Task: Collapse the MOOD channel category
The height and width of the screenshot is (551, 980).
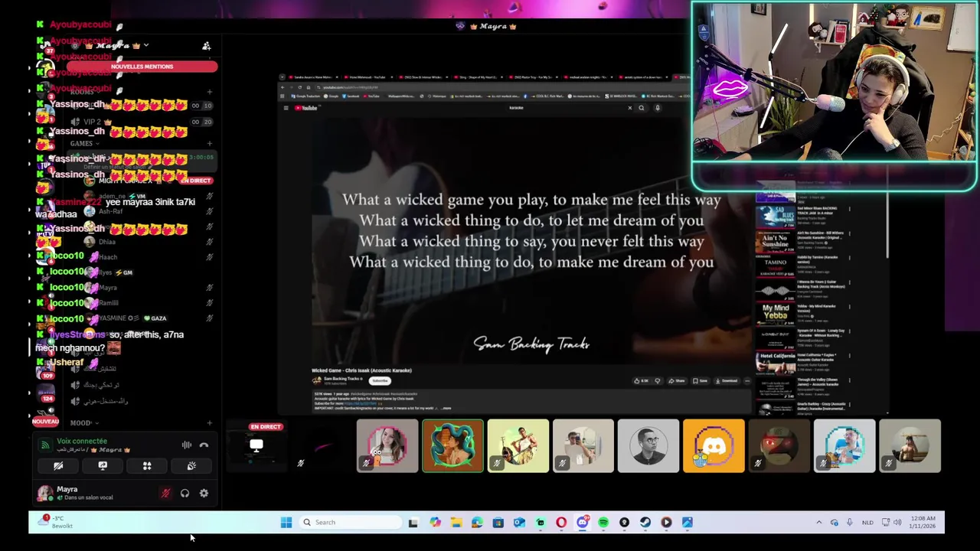Action: click(84, 422)
